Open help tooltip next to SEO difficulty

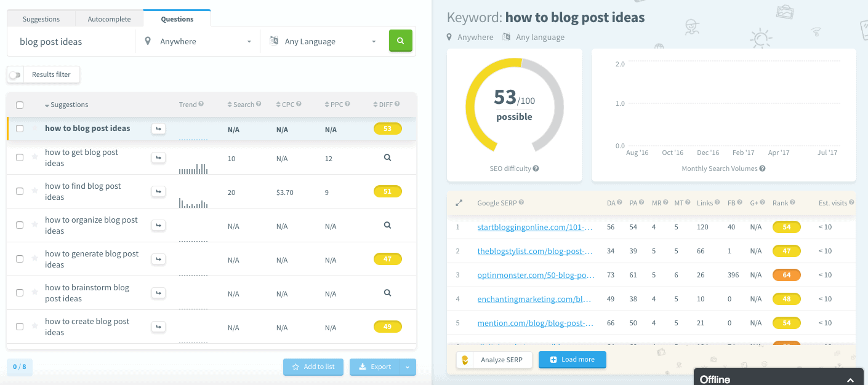(536, 169)
